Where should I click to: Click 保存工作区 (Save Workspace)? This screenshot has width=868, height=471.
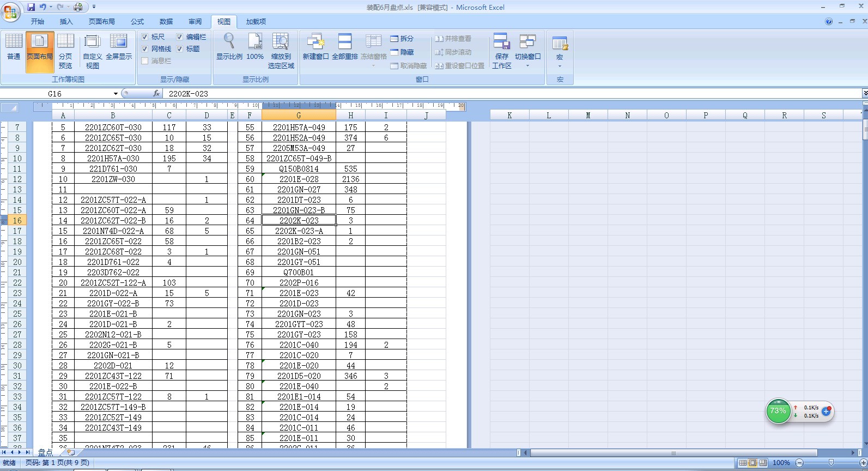[502, 51]
